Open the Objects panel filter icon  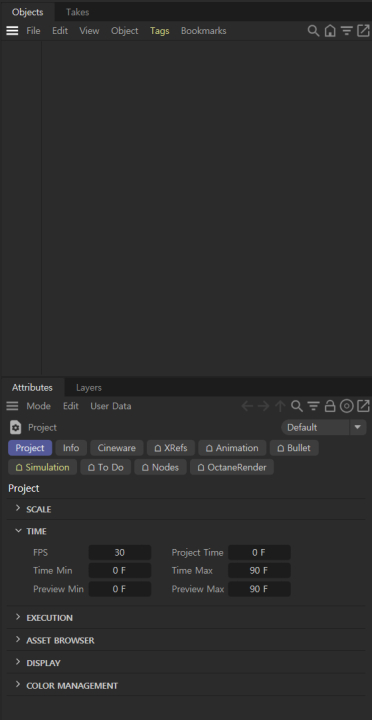point(346,31)
